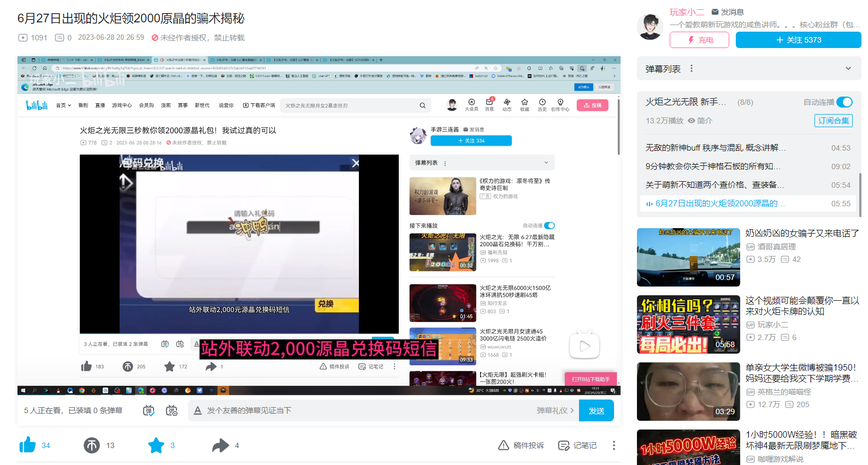
Task: Click UP badge beside 玩家小二 recommended
Action: [x=751, y=325]
